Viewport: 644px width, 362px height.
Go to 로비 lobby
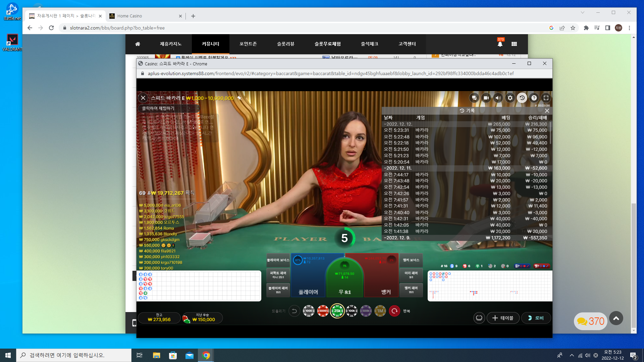coord(536,318)
